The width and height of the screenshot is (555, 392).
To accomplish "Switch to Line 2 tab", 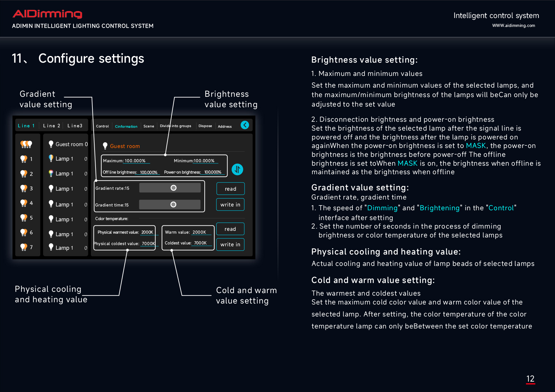I will click(x=52, y=126).
